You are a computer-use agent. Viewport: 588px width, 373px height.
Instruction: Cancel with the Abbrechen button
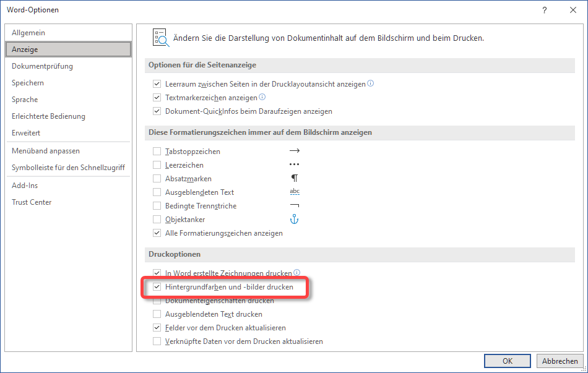point(560,361)
